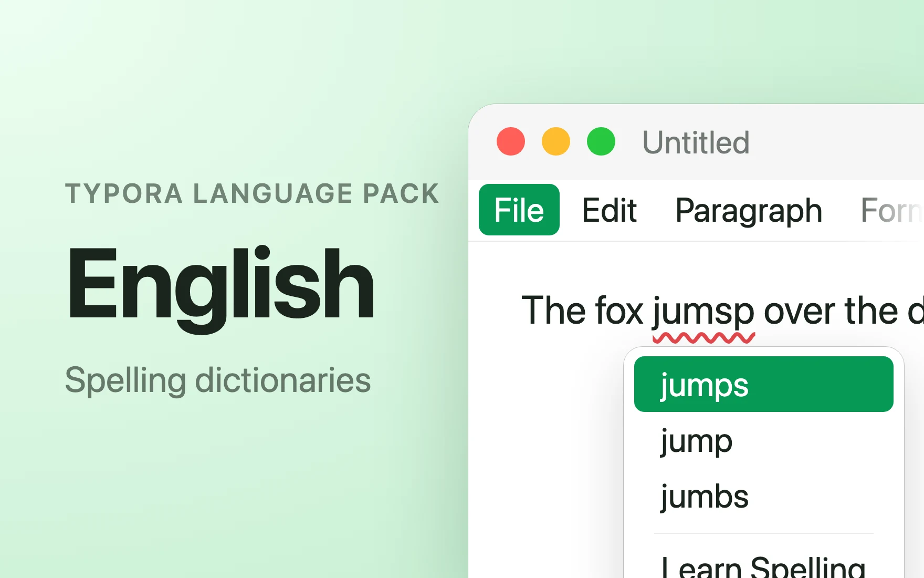Click the Learn Spelling option

coord(763,566)
